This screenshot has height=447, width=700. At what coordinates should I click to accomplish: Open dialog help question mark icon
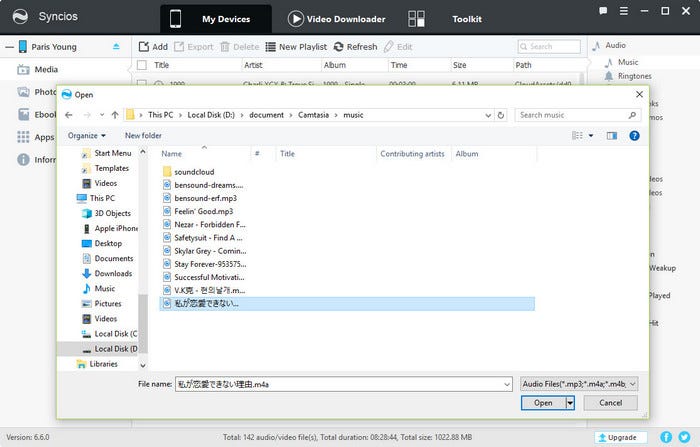(x=634, y=136)
